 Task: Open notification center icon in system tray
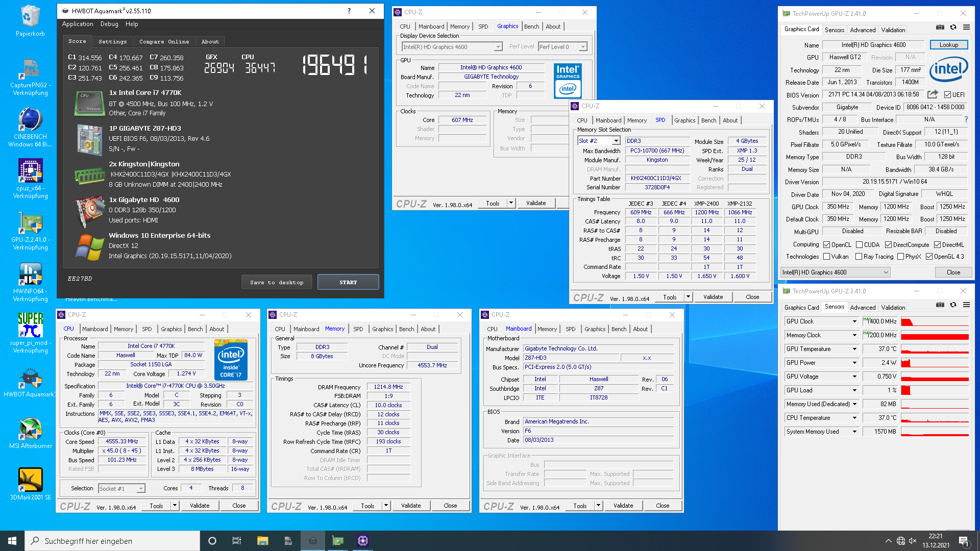[964, 541]
